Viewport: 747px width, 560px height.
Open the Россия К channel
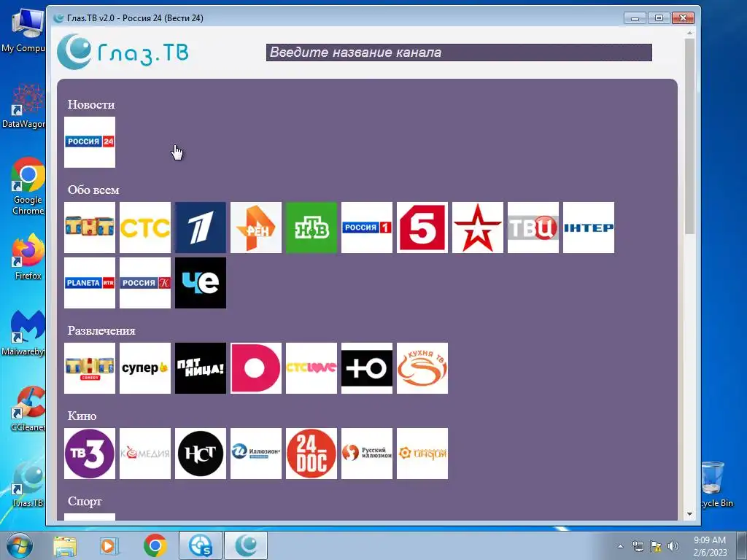pos(145,283)
